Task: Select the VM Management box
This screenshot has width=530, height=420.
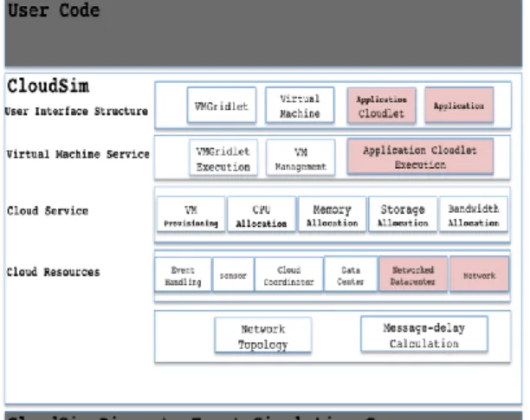Action: coord(301,158)
